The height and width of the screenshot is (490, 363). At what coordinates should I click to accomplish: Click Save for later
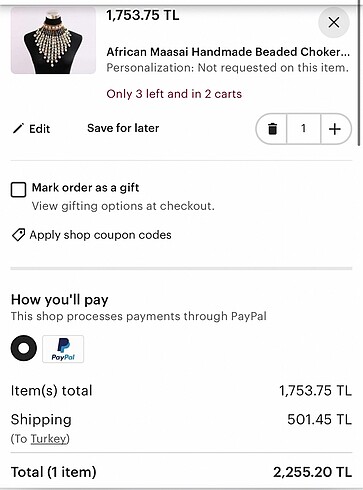point(123,128)
